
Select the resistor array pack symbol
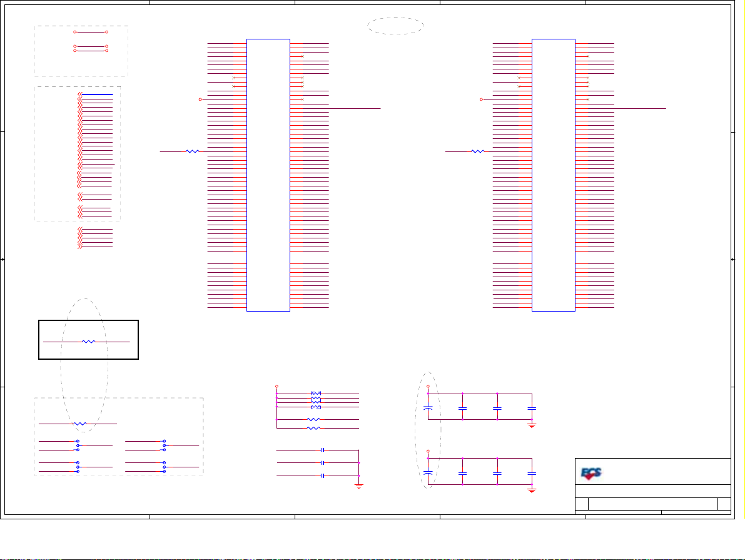316,400
